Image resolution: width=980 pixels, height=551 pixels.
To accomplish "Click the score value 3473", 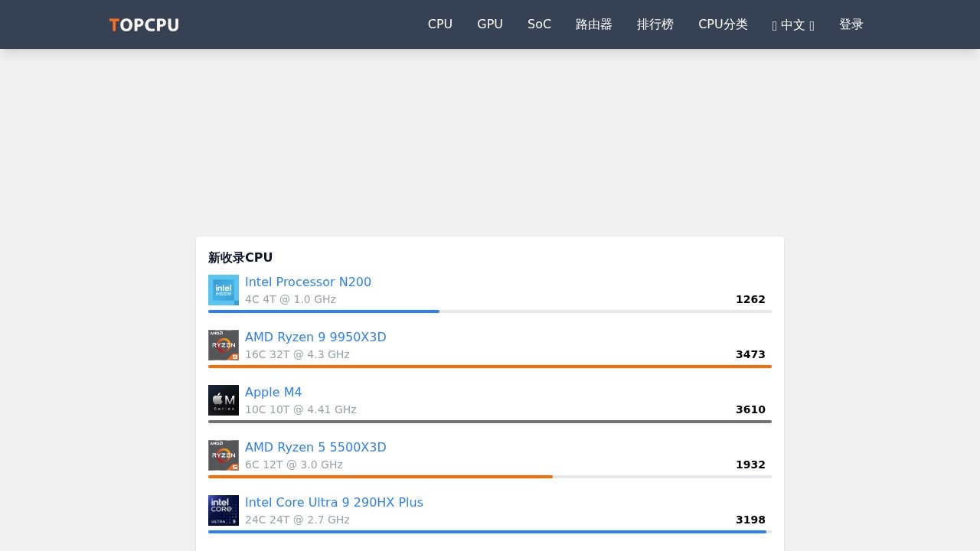I will point(750,354).
